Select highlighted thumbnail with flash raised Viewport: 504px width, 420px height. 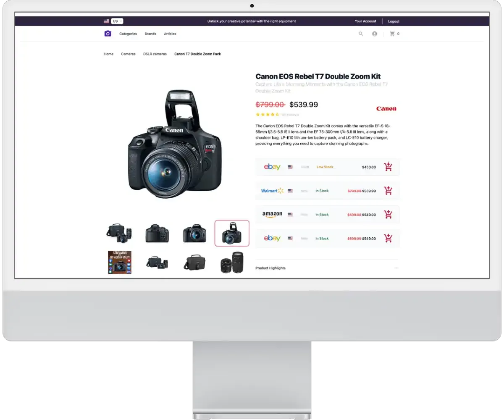232,233
